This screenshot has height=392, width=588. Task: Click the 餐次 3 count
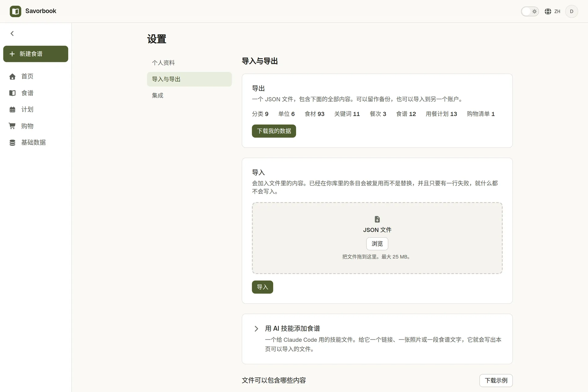click(x=378, y=114)
